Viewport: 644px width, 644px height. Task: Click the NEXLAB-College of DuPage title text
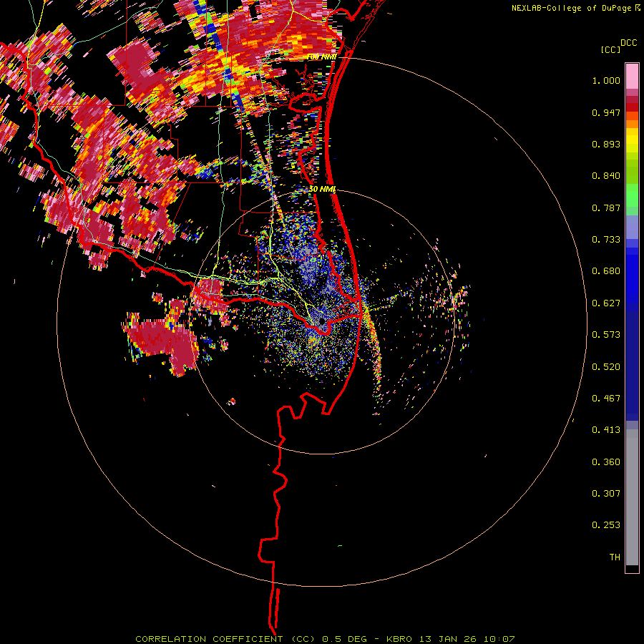572,8
